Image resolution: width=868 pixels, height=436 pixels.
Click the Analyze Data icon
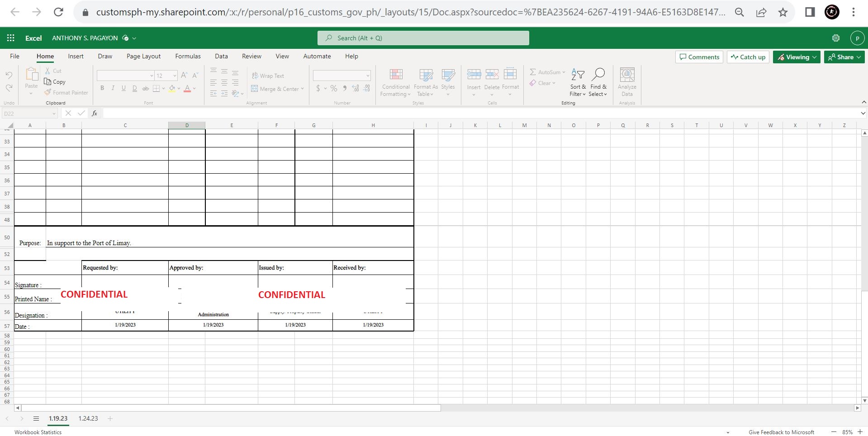627,75
